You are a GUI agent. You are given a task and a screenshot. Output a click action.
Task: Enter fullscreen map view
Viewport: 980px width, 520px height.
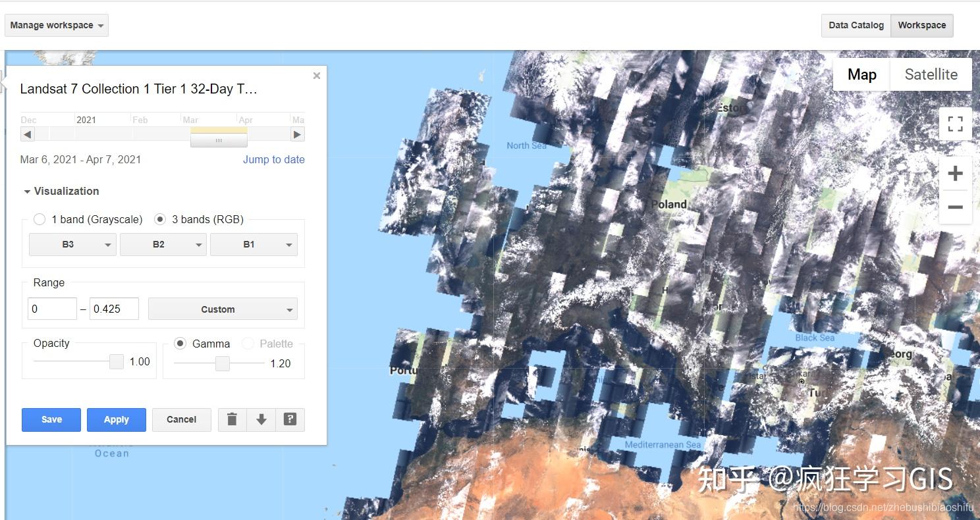pyautogui.click(x=955, y=124)
